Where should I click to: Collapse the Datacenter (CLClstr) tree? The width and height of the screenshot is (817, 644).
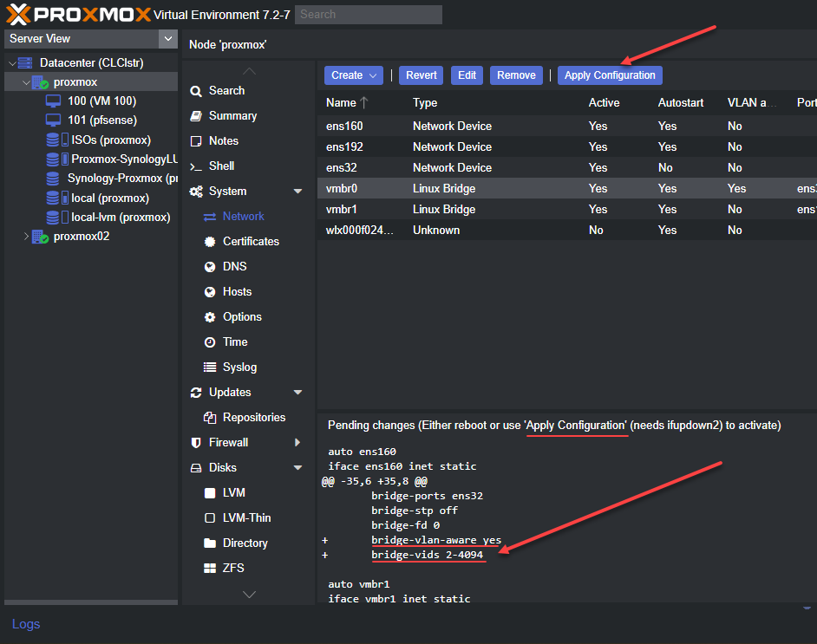click(x=12, y=63)
